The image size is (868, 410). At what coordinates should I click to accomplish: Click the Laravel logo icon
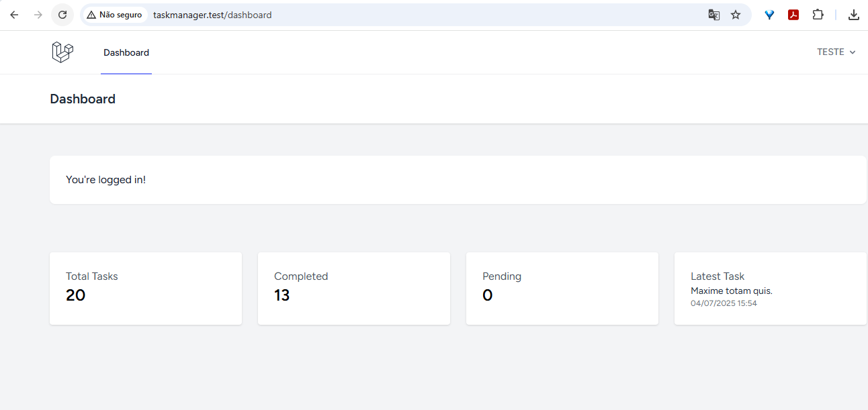point(62,52)
